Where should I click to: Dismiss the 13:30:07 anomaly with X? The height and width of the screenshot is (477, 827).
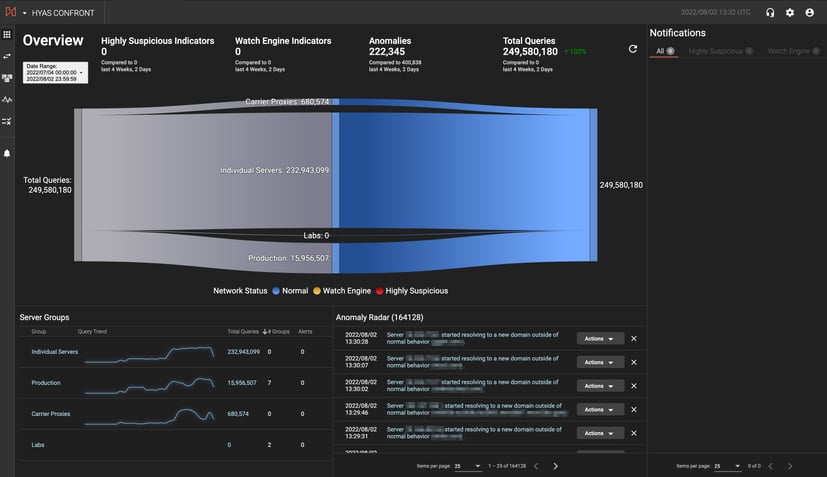click(x=634, y=362)
